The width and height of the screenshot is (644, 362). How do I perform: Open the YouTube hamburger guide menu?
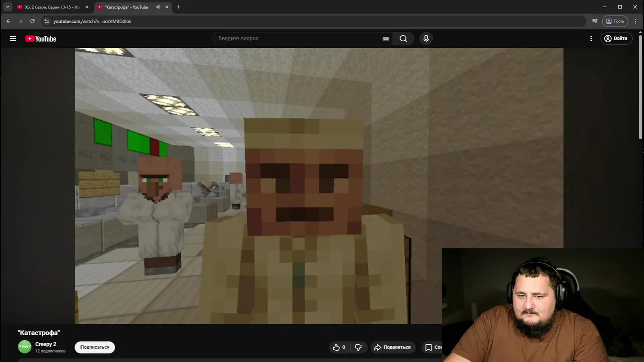(13, 39)
